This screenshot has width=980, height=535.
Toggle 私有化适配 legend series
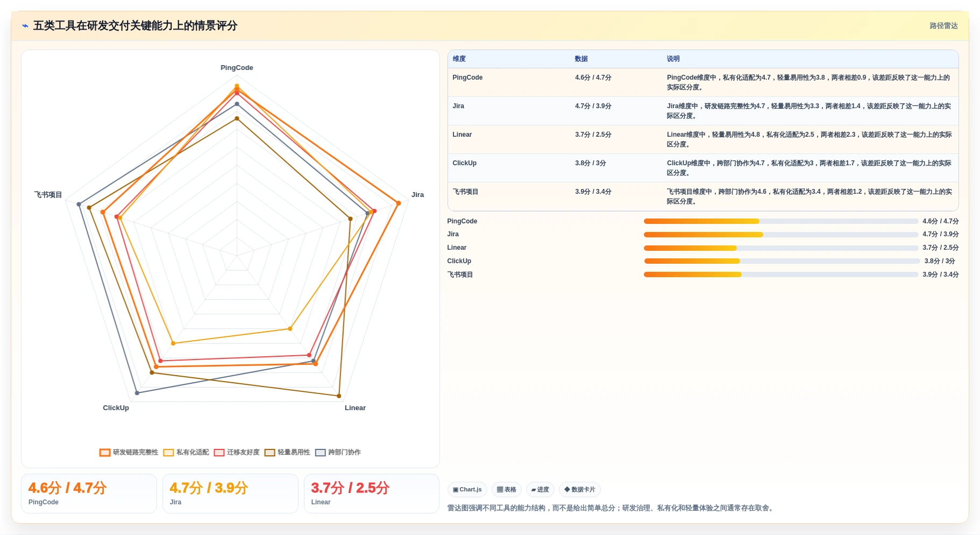click(x=186, y=452)
